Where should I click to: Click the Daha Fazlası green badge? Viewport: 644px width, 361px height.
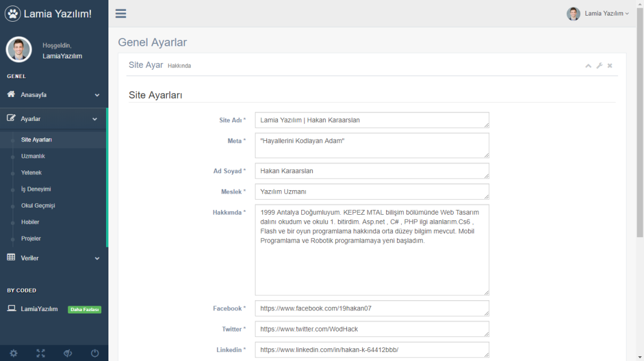[84, 310]
